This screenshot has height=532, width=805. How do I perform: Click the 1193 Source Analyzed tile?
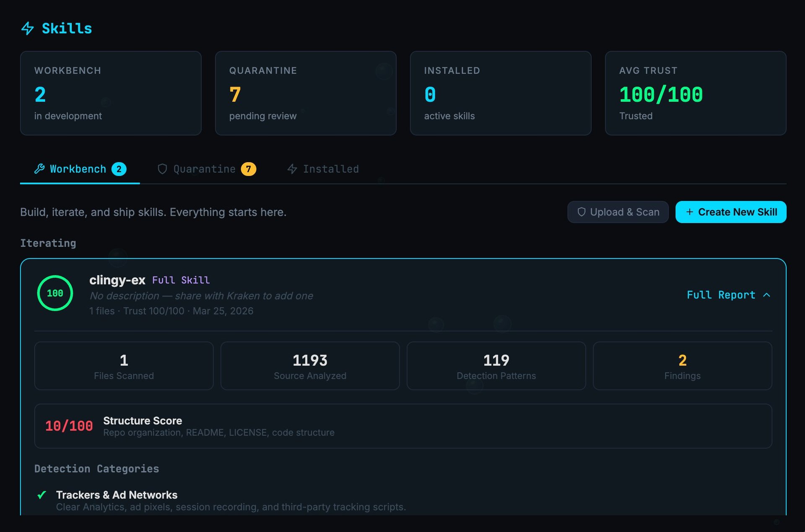[310, 366]
